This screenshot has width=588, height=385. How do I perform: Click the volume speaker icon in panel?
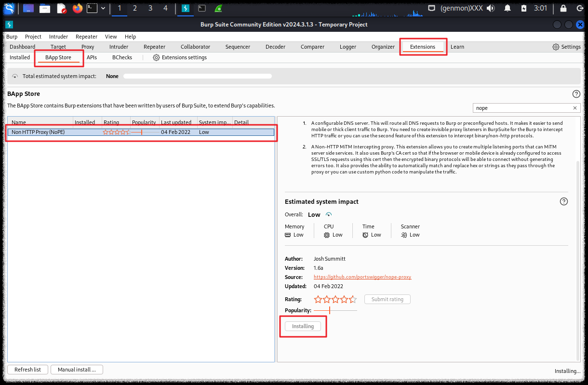pos(491,8)
